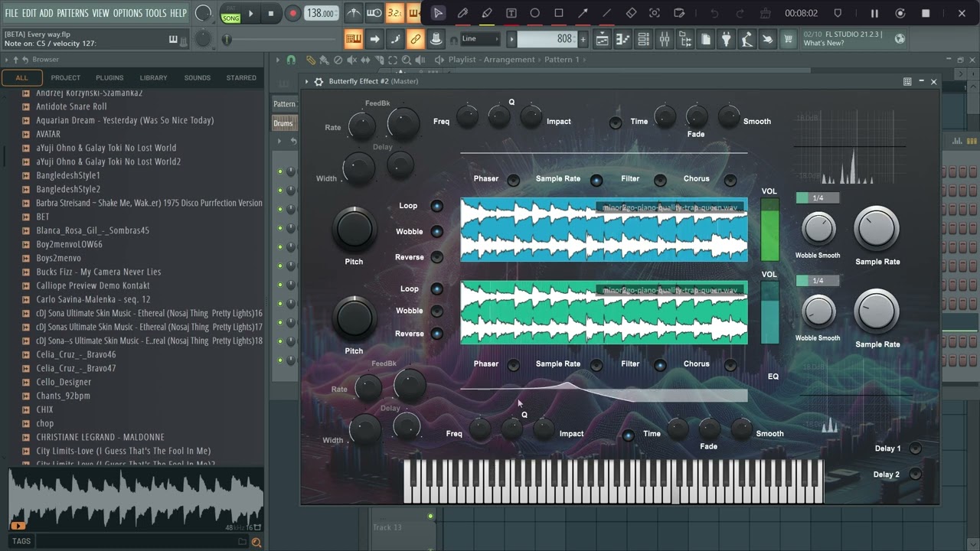Screen dimensions: 980x551
Task: Select the Playlist pencil draw tool
Action: point(311,60)
